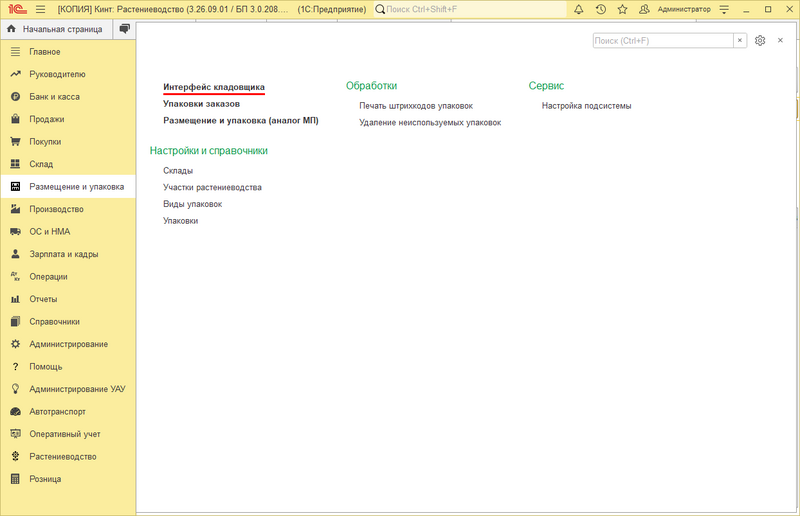Open gear settings of navigation panel
The height and width of the screenshot is (516, 800).
[x=760, y=40]
